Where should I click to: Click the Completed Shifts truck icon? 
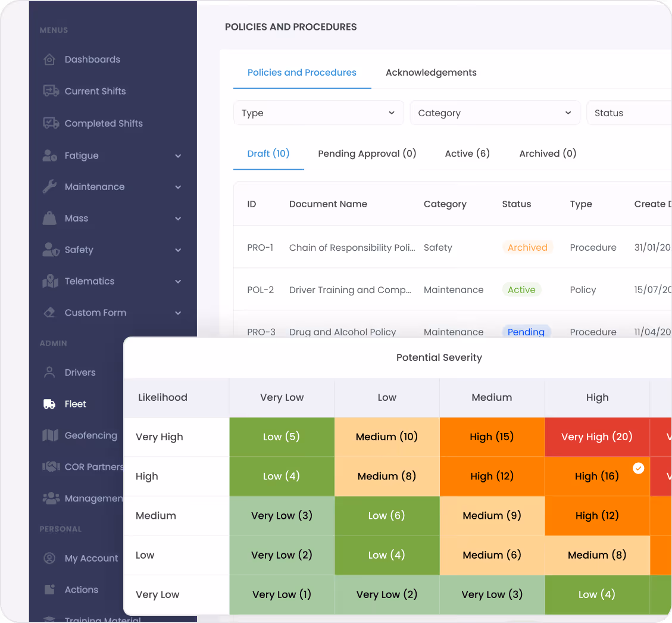(x=51, y=123)
